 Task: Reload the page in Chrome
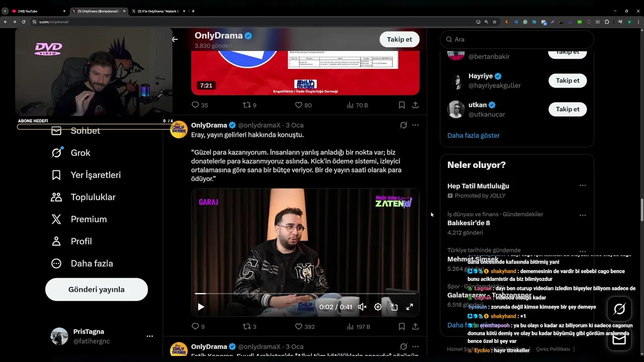[23, 22]
